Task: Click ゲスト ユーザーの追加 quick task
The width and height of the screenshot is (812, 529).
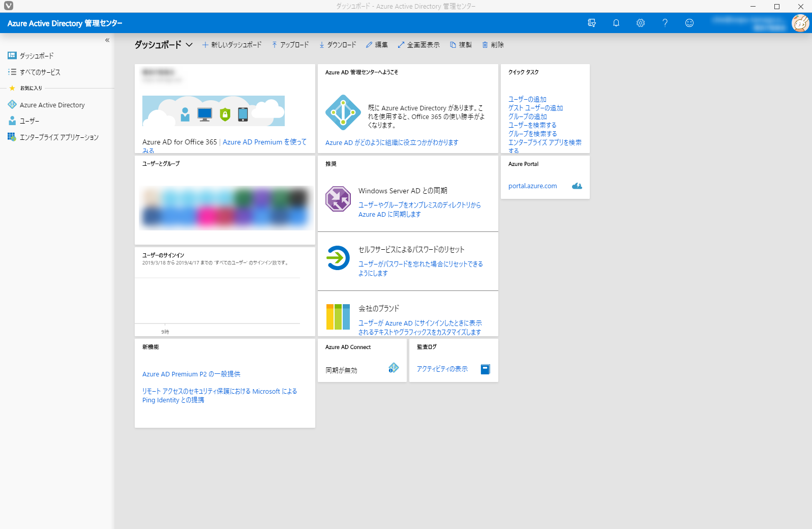Action: coord(535,108)
